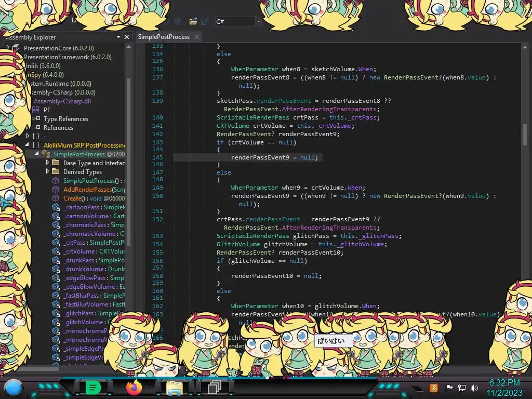Click the '-' namespace braces icon
Viewport: 532px width, 399px height.
[36, 136]
